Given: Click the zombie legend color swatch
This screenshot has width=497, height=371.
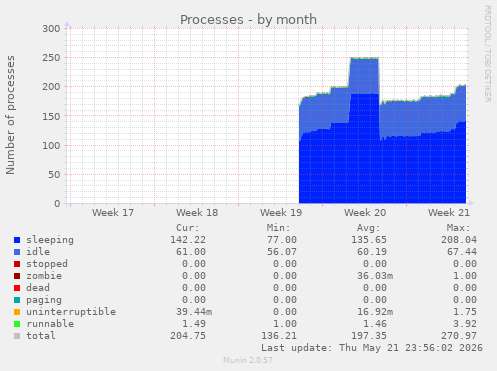Looking at the screenshot, I should [17, 276].
